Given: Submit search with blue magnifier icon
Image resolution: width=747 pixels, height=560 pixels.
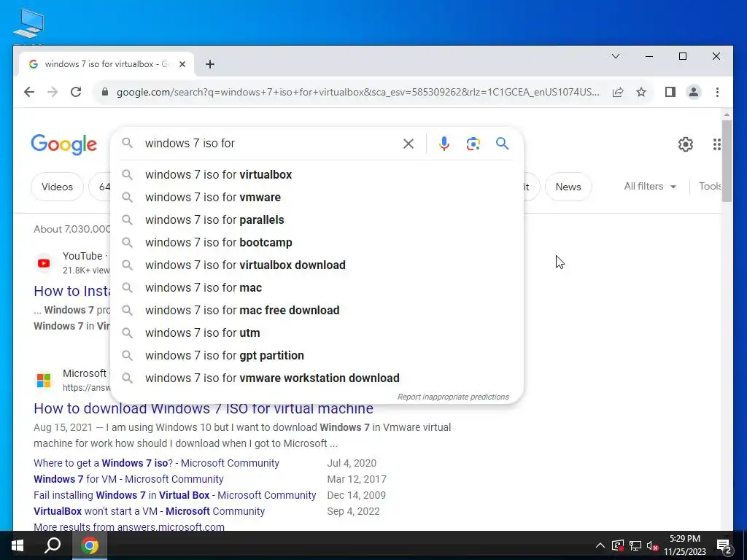Looking at the screenshot, I should click(x=502, y=144).
